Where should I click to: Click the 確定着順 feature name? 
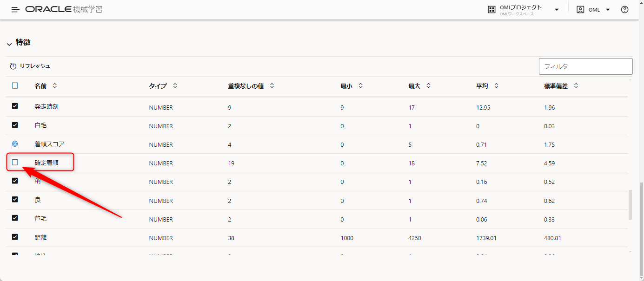pos(46,163)
